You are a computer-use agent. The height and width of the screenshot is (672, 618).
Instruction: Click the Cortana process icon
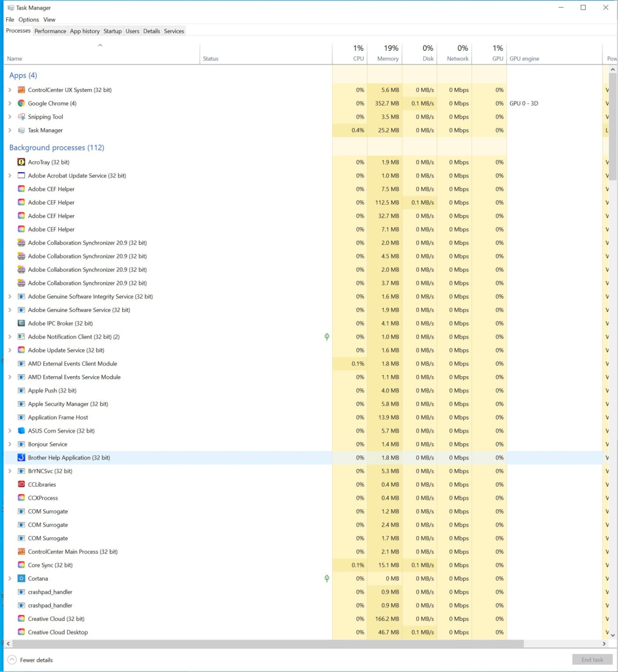[x=21, y=578]
